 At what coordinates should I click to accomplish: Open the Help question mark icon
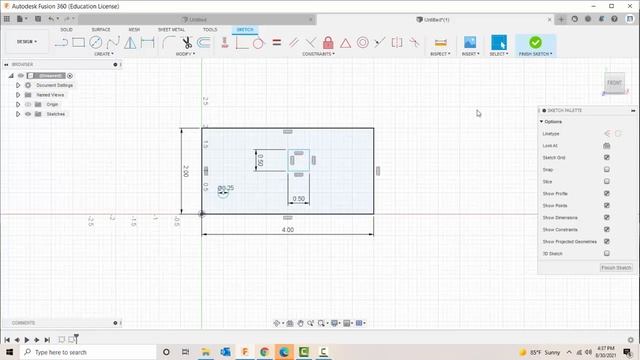pyautogui.click(x=614, y=19)
